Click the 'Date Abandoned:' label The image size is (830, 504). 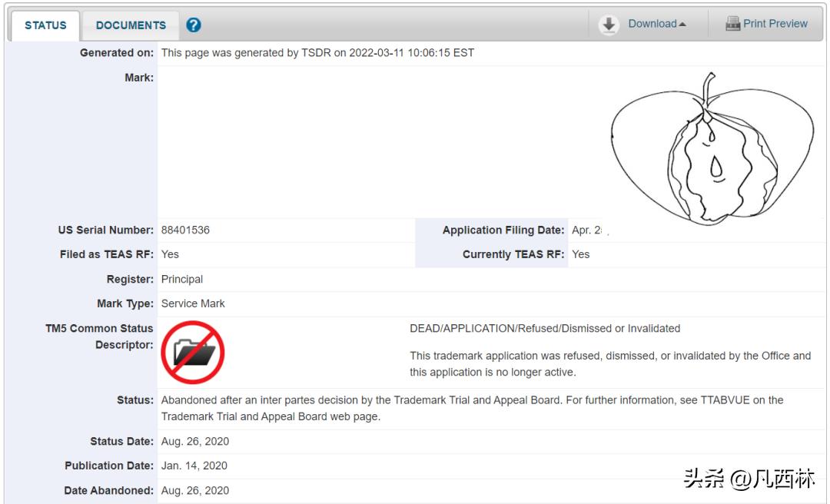pos(109,491)
